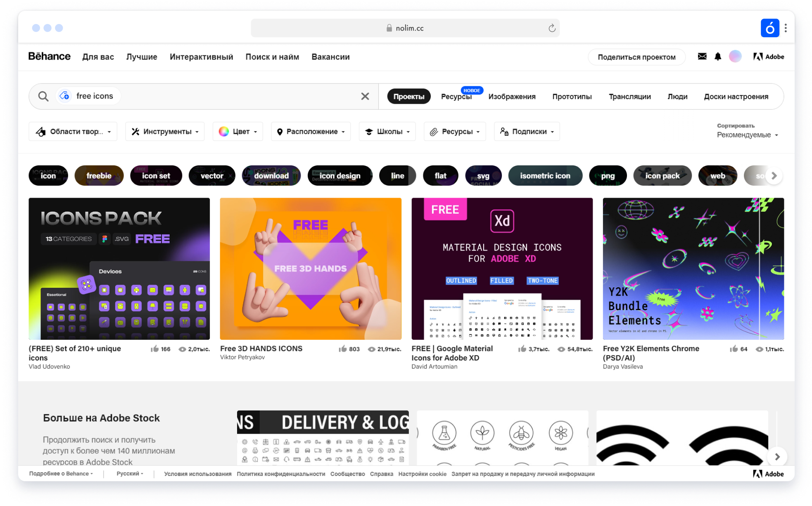The height and width of the screenshot is (506, 812).
Task: Select the Проекты tab
Action: click(x=409, y=96)
